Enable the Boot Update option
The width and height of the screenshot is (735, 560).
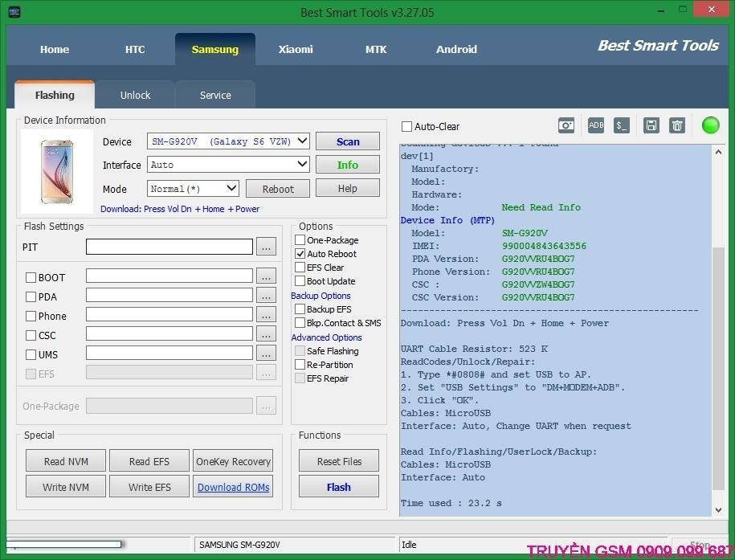300,281
